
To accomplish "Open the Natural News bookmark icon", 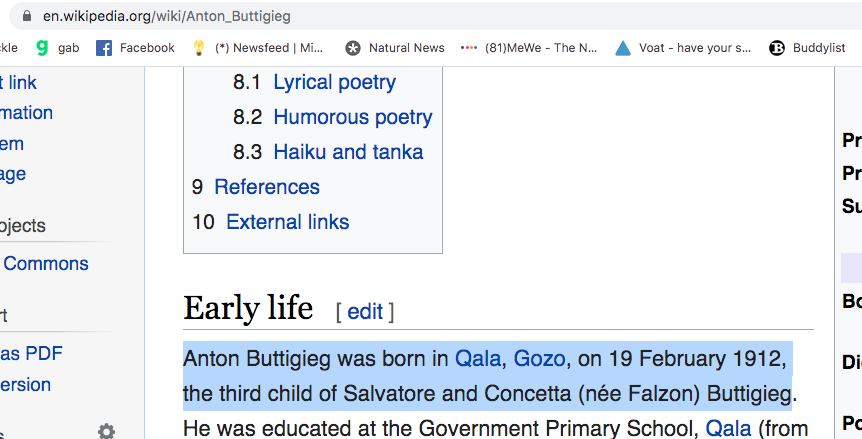I will coord(352,48).
